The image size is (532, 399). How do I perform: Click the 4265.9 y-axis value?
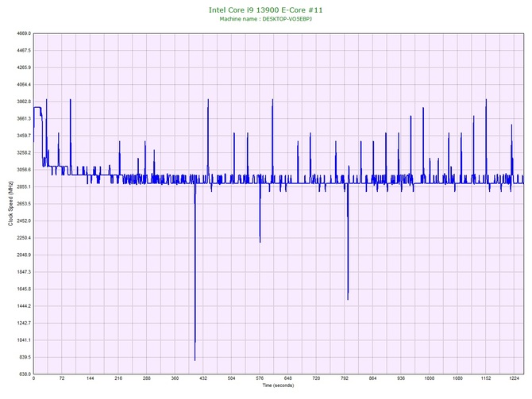[x=24, y=67]
